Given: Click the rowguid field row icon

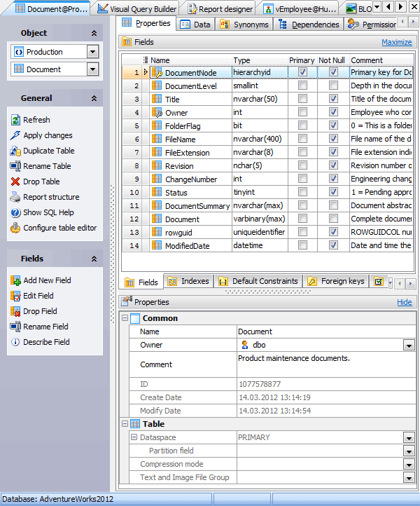Looking at the screenshot, I should [x=157, y=232].
